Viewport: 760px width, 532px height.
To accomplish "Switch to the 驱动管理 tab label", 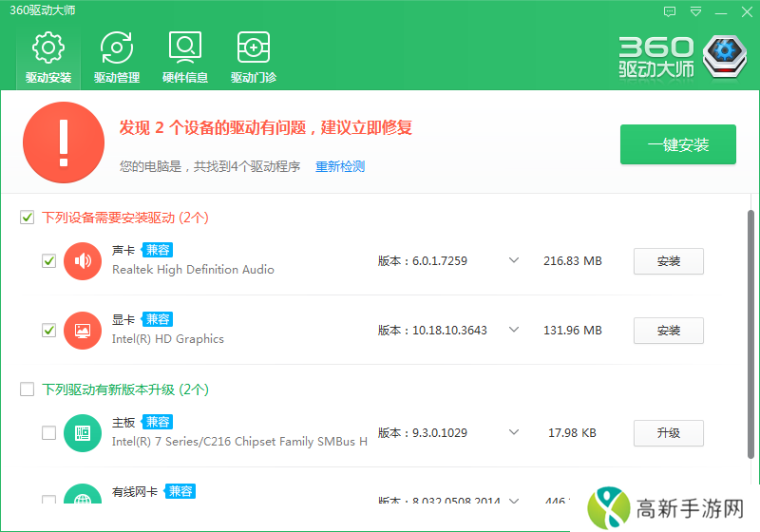I will point(117,78).
